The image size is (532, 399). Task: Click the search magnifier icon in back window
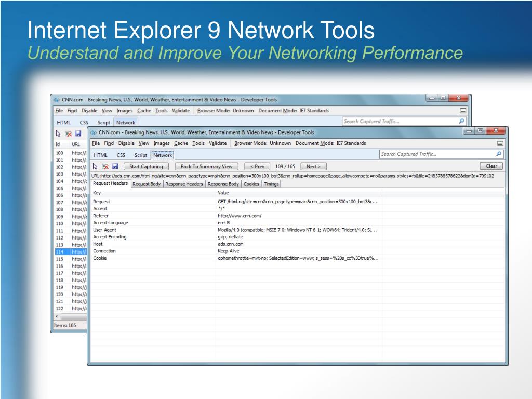[461, 121]
